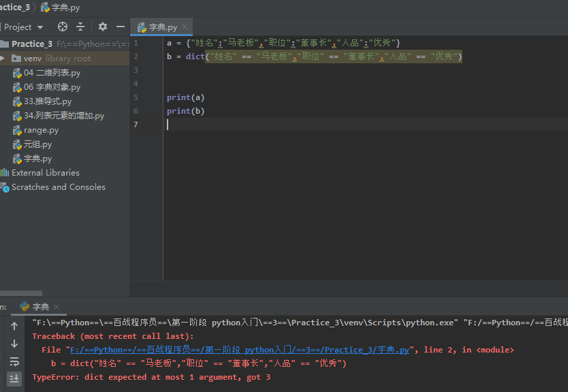This screenshot has height=392, width=568.
Task: Click the python.exe command line in console
Action: coord(300,323)
